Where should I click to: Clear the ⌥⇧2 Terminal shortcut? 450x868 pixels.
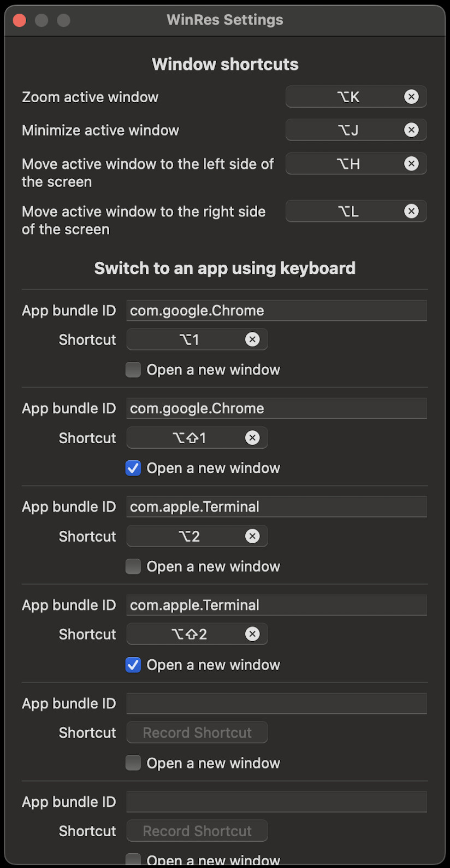click(252, 634)
